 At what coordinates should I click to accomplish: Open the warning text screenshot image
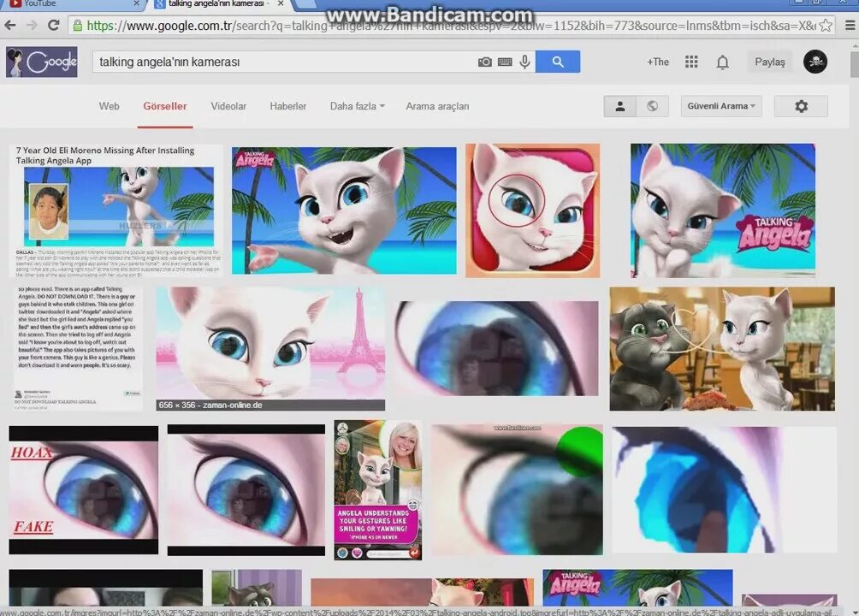[76, 347]
